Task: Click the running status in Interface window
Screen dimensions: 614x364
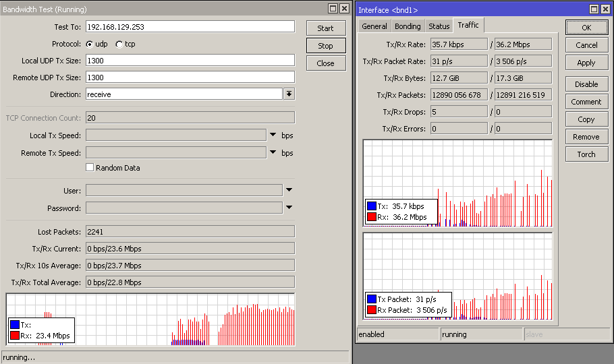Action: pyautogui.click(x=482, y=334)
